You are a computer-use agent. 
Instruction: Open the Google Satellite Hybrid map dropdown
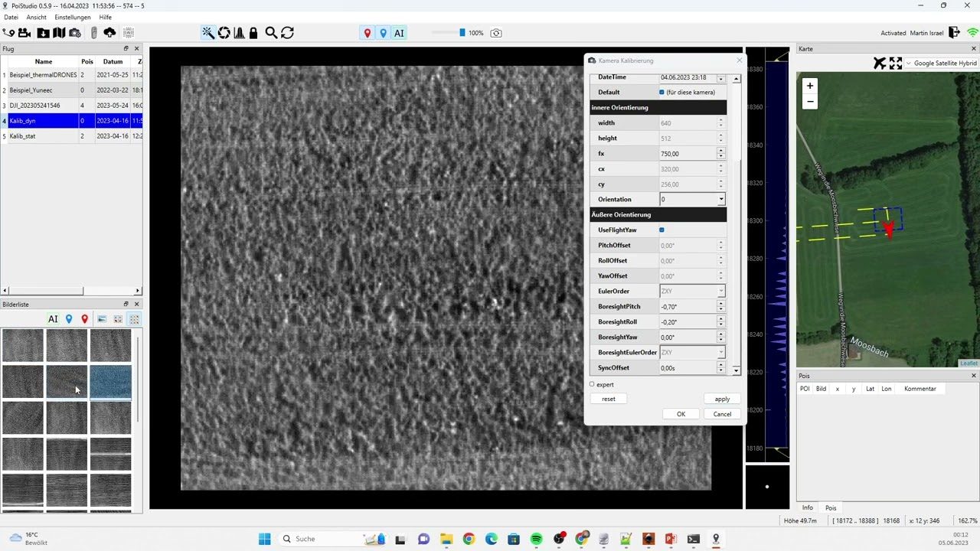click(x=941, y=63)
